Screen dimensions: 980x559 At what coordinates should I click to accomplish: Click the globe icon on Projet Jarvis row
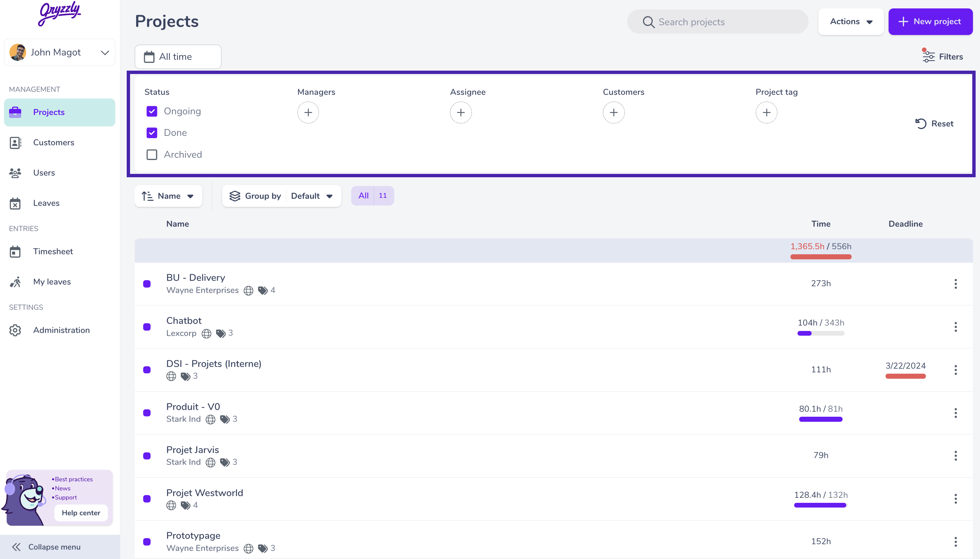click(x=210, y=462)
